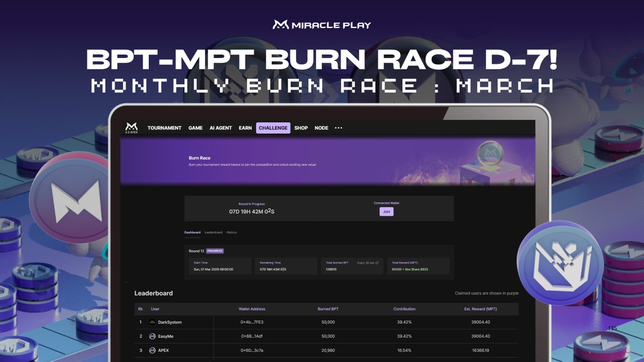Click the Contribution column header
644x362 pixels.
[404, 309]
